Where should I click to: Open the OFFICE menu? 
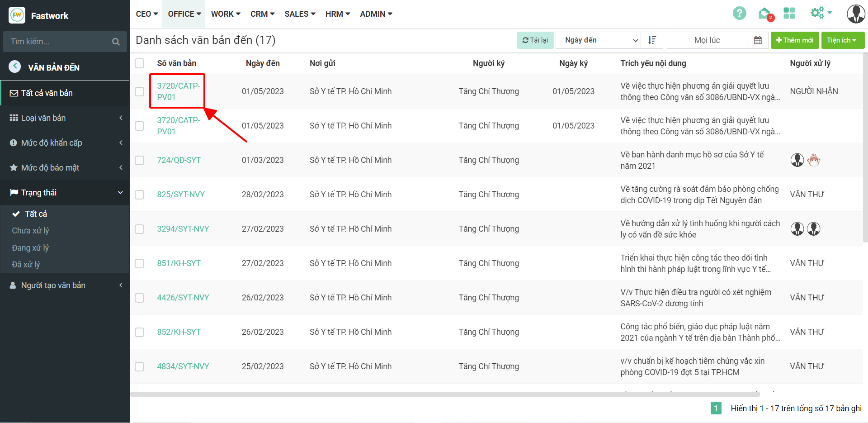184,14
